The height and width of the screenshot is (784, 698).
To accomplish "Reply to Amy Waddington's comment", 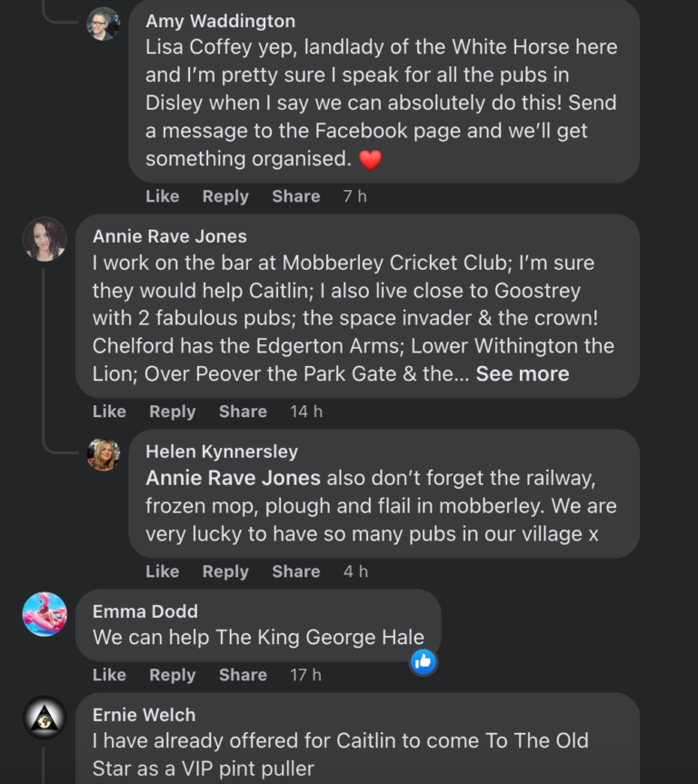I will (x=225, y=196).
